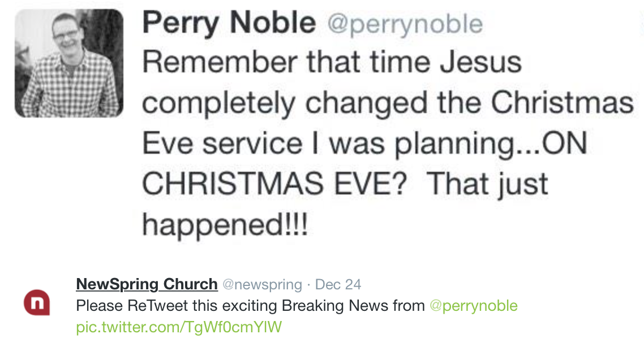The image size is (644, 347).
Task: Open the pic.twitter.com/TgWf0cmYlW link
Action: [x=179, y=327]
